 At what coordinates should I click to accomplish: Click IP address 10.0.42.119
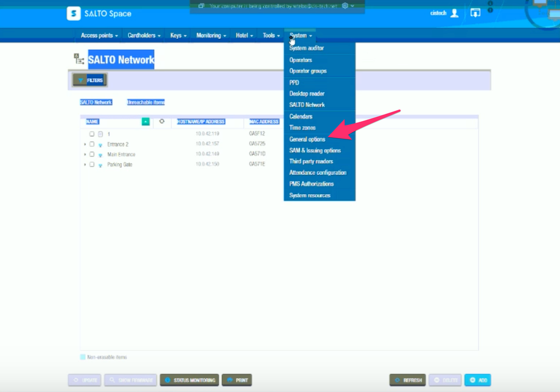tap(208, 134)
